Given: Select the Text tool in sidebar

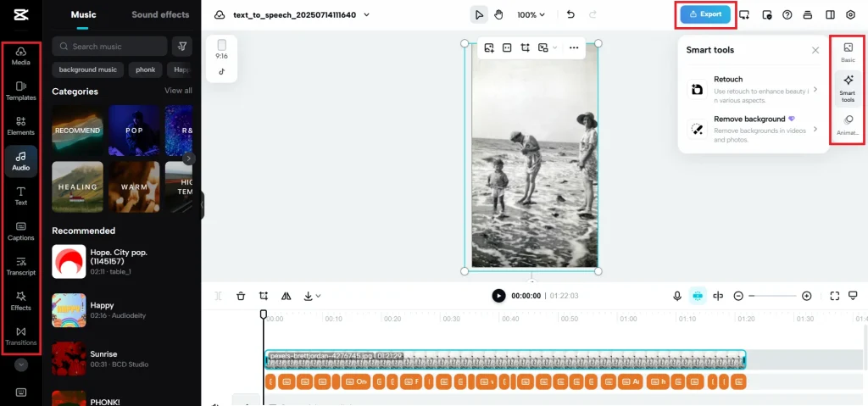Looking at the screenshot, I should (20, 196).
